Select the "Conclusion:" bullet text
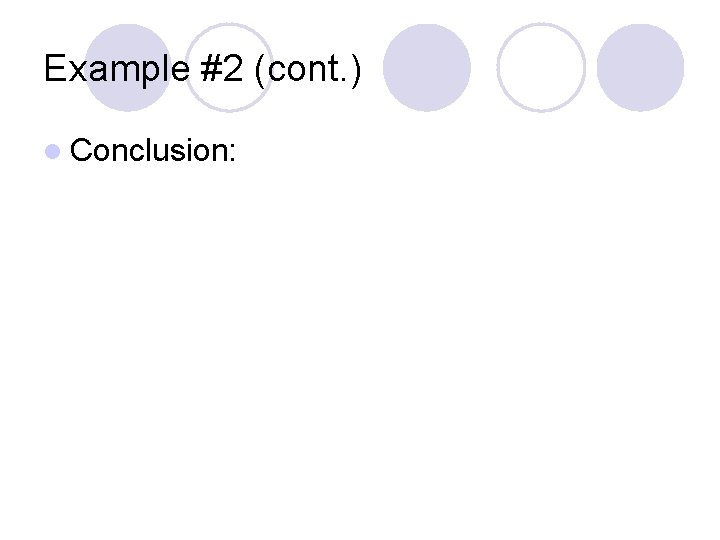Screen dimensions: 720x540 pos(154,151)
